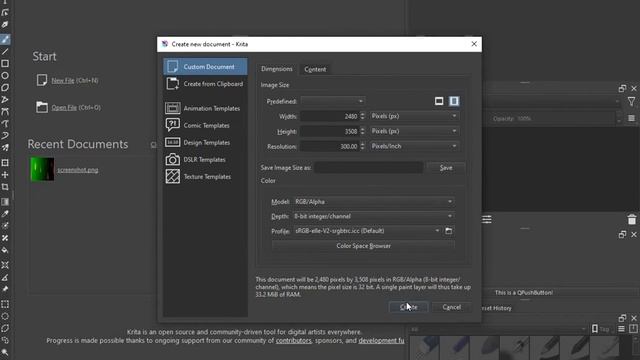Select the Polygon tool
640x360 pixels.
click(5, 88)
